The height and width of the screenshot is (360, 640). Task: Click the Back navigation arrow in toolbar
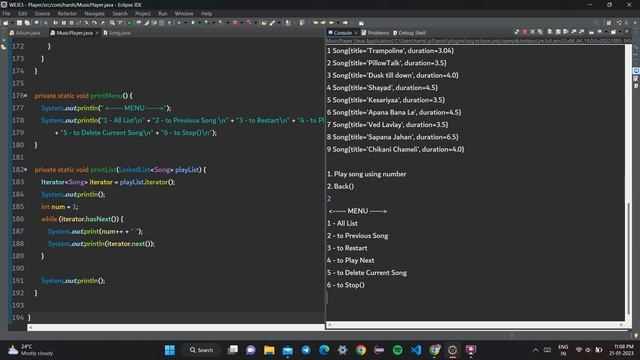(x=331, y=23)
